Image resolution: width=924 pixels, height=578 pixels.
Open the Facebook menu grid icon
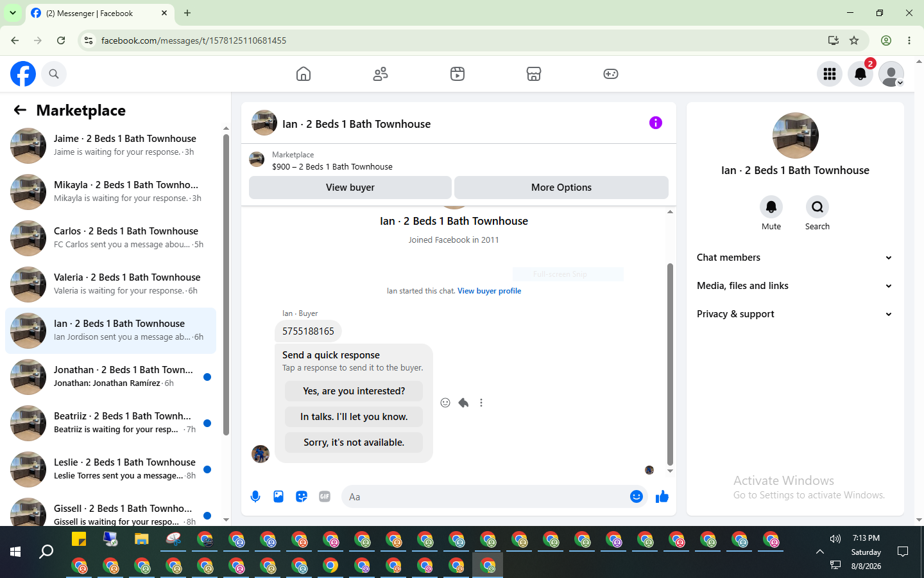(x=830, y=74)
